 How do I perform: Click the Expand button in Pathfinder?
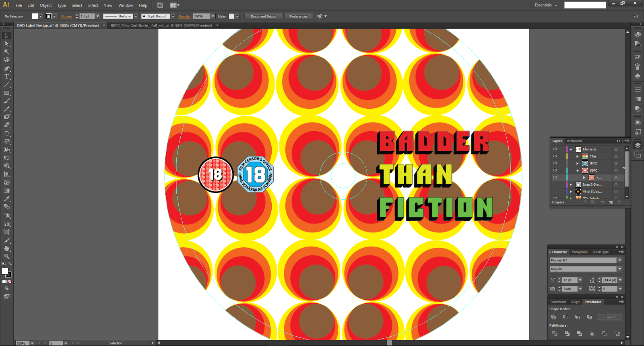click(610, 317)
